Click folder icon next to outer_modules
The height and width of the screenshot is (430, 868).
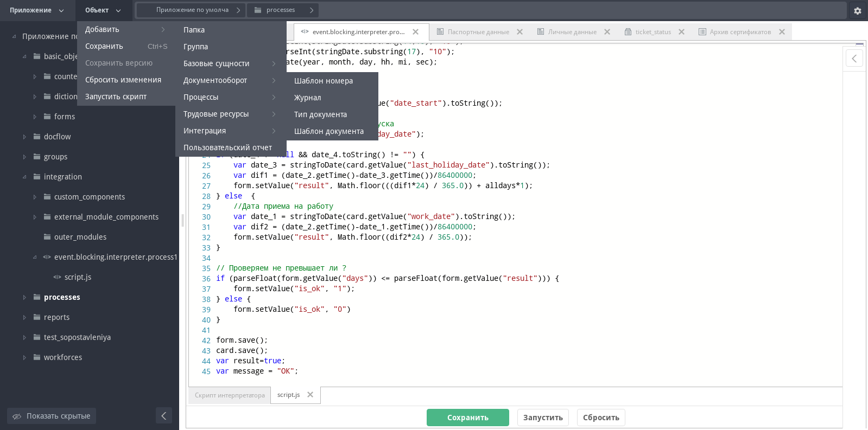pyautogui.click(x=47, y=237)
